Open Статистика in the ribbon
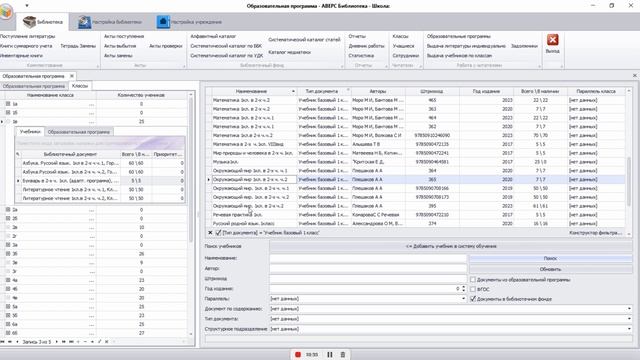640x360 pixels. point(361,56)
